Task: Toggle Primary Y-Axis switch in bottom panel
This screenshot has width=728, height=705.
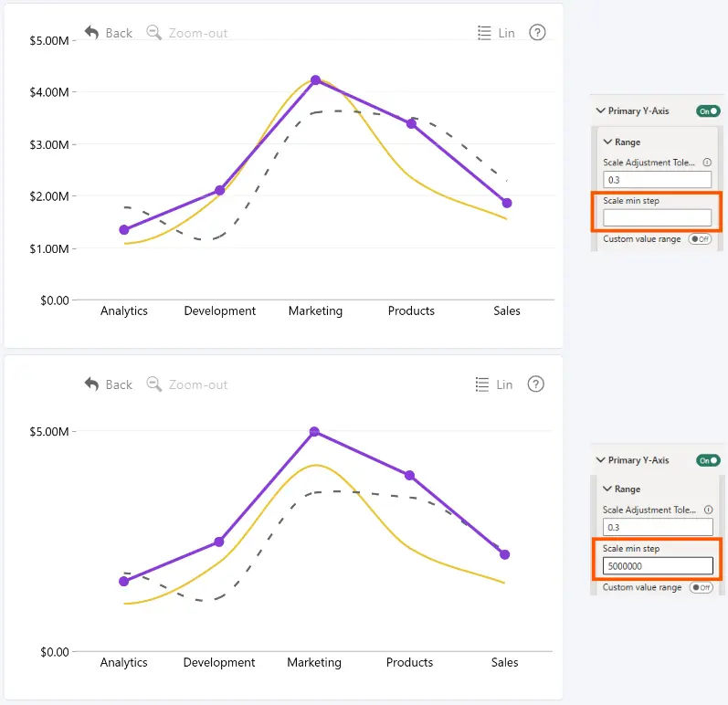Action: [708, 460]
